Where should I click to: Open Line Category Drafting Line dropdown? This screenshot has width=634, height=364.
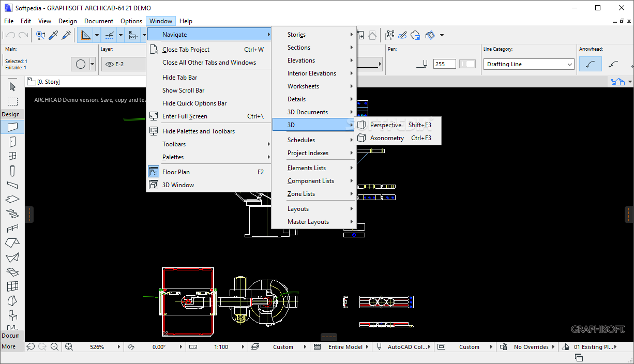(x=529, y=64)
